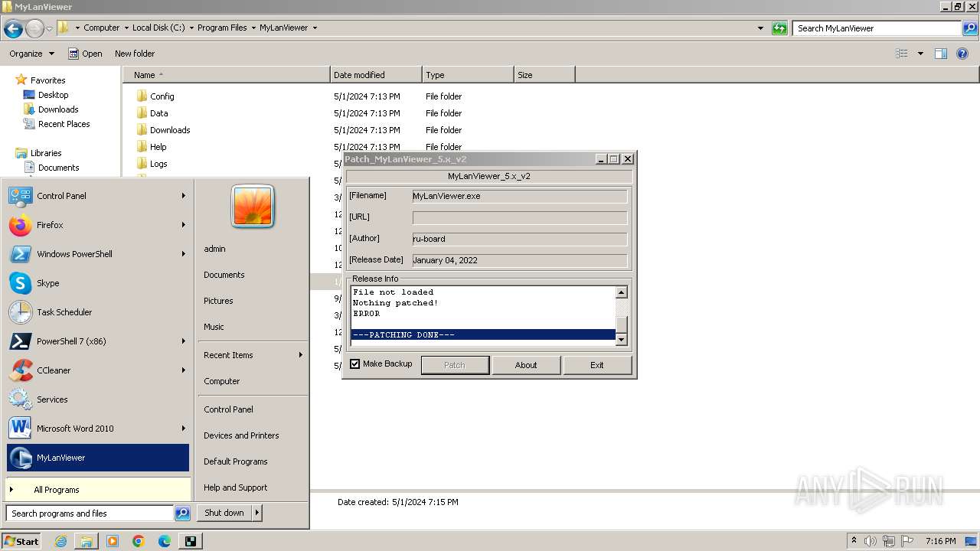Show hidden tray icons arrow
This screenshot has width=980, height=551.
(x=854, y=541)
